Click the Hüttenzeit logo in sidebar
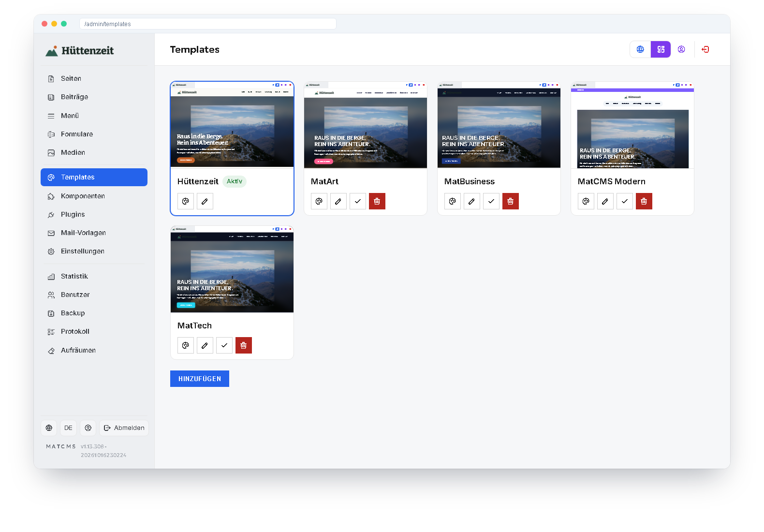This screenshot has height=532, width=764. tap(80, 50)
